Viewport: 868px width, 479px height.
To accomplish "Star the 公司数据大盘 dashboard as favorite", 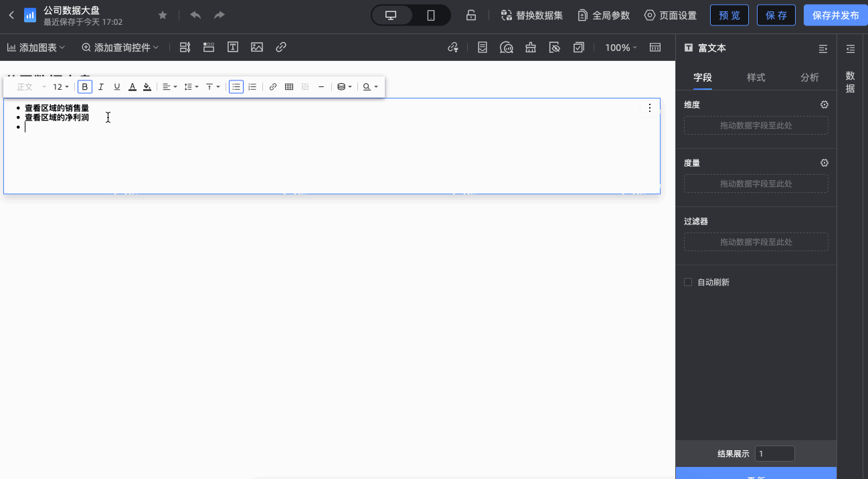I will (163, 15).
